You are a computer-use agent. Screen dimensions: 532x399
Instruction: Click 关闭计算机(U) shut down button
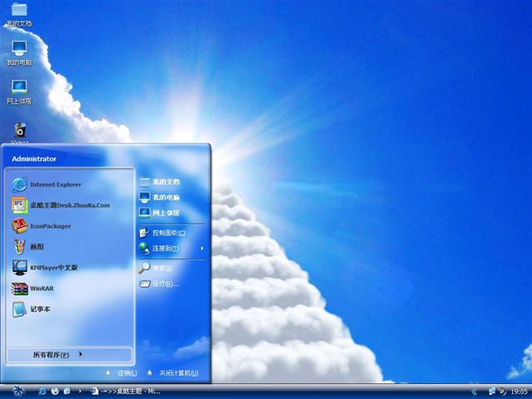172,373
